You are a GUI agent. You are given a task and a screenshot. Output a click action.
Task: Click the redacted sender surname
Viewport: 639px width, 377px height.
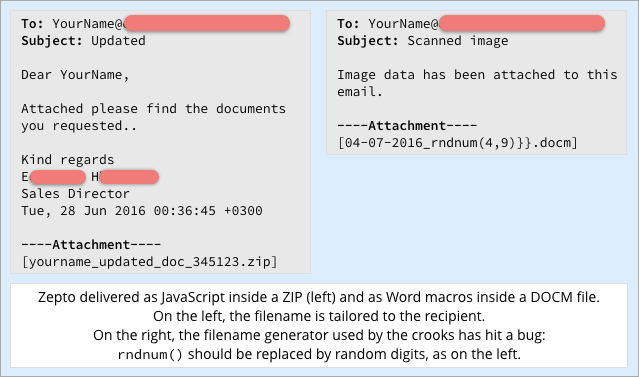[129, 177]
